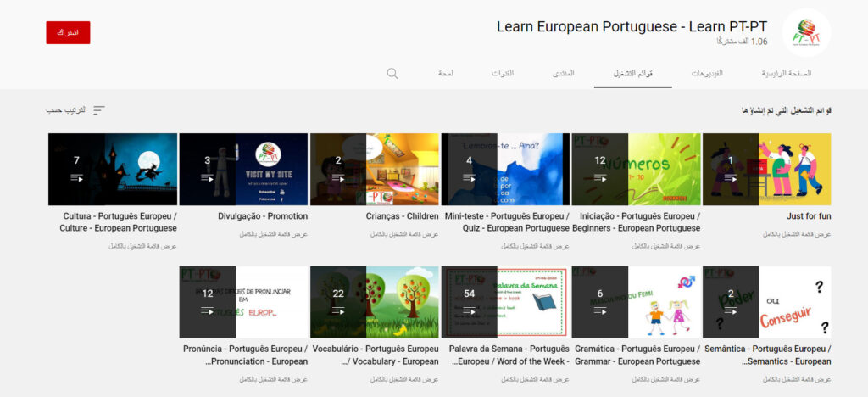The height and width of the screenshot is (397, 868).
Task: View full playlist link under Cultura
Action: pyautogui.click(x=142, y=246)
